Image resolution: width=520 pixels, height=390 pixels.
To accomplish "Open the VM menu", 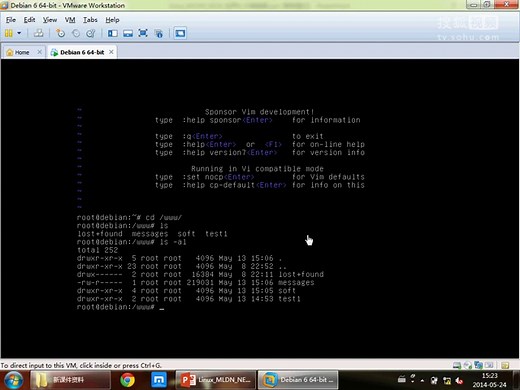I will pyautogui.click(x=70, y=20).
